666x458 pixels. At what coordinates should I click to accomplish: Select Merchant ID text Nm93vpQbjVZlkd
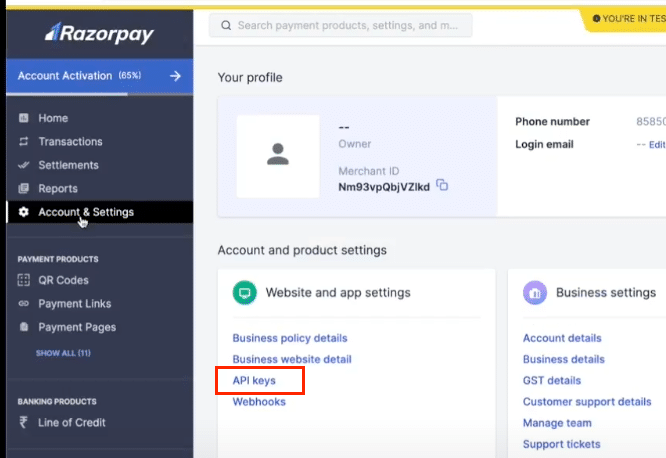384,187
